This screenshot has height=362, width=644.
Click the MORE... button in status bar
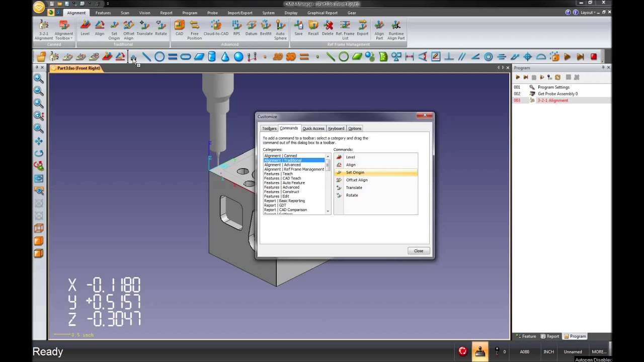(x=599, y=351)
